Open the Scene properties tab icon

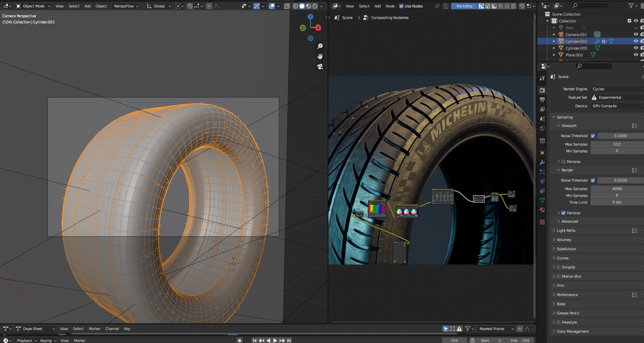click(x=542, y=119)
